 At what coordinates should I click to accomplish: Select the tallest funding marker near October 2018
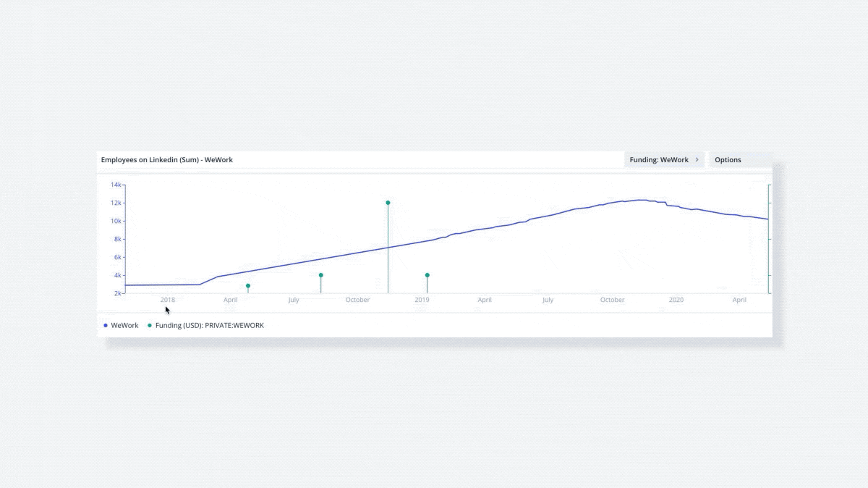coord(388,203)
